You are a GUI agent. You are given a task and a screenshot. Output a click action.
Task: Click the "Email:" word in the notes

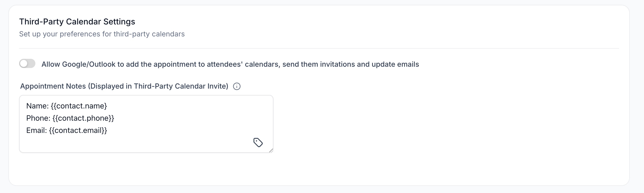point(37,130)
